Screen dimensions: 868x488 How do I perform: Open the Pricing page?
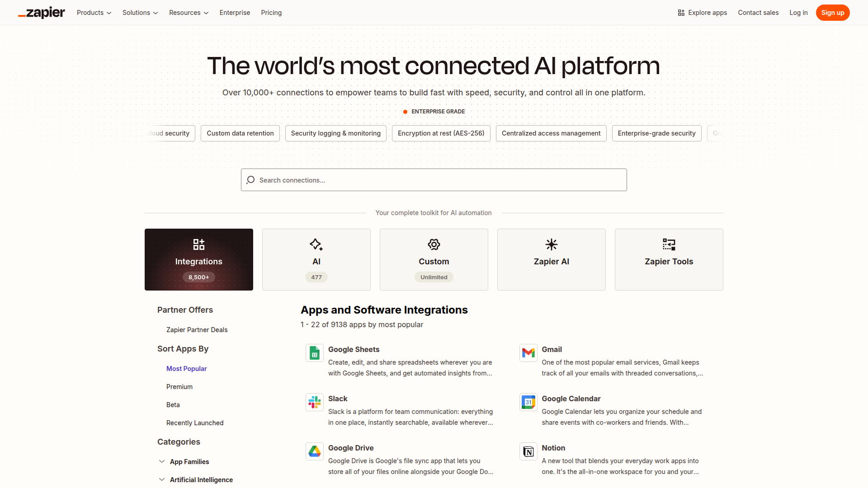pyautogui.click(x=271, y=13)
